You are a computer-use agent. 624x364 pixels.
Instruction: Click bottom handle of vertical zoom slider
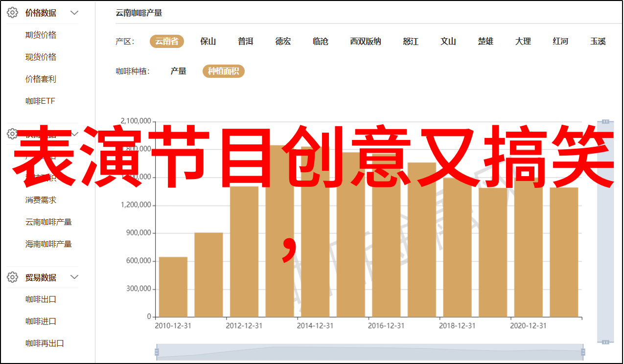[605, 341]
